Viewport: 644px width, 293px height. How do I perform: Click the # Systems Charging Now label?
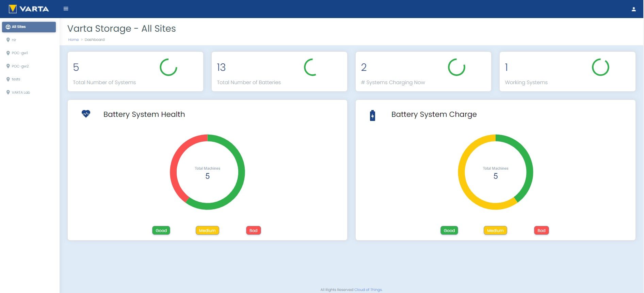pyautogui.click(x=393, y=82)
